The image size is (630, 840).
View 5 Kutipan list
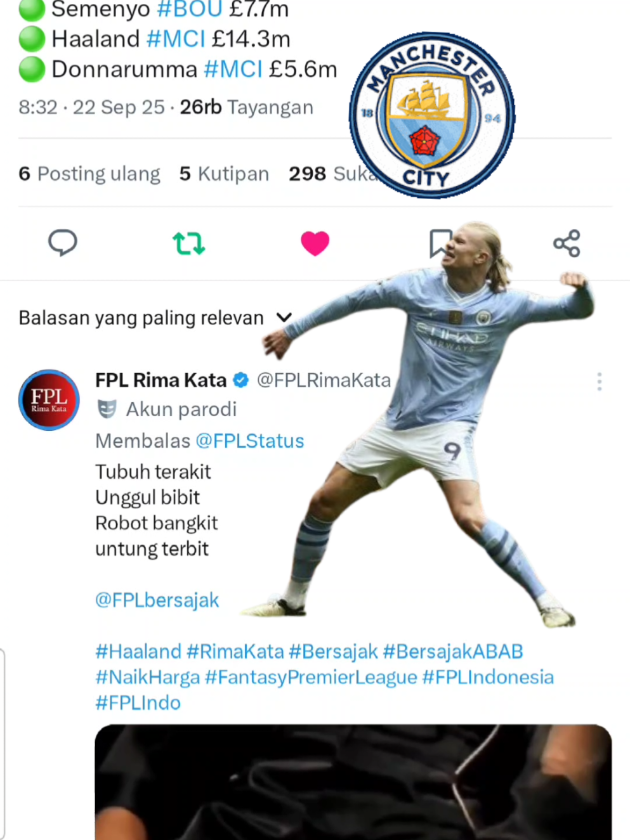click(x=224, y=174)
